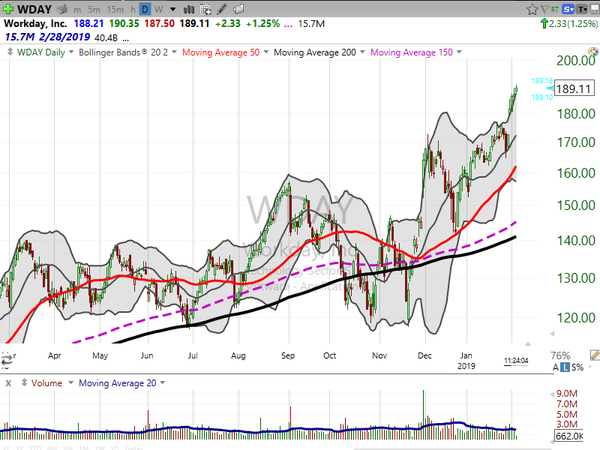This screenshot has height=450, width=600.
Task: Click the save layout icon at top right
Action: pyautogui.click(x=595, y=9)
